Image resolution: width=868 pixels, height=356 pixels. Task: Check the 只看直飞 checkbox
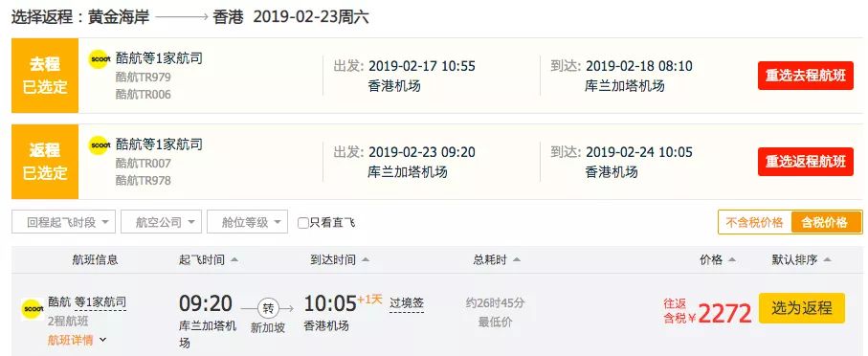(x=302, y=223)
